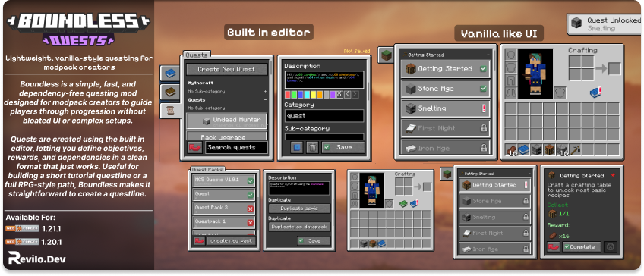This screenshot has height=276, width=644.
Task: Open the completed Stone Age quest
Action: (446, 89)
